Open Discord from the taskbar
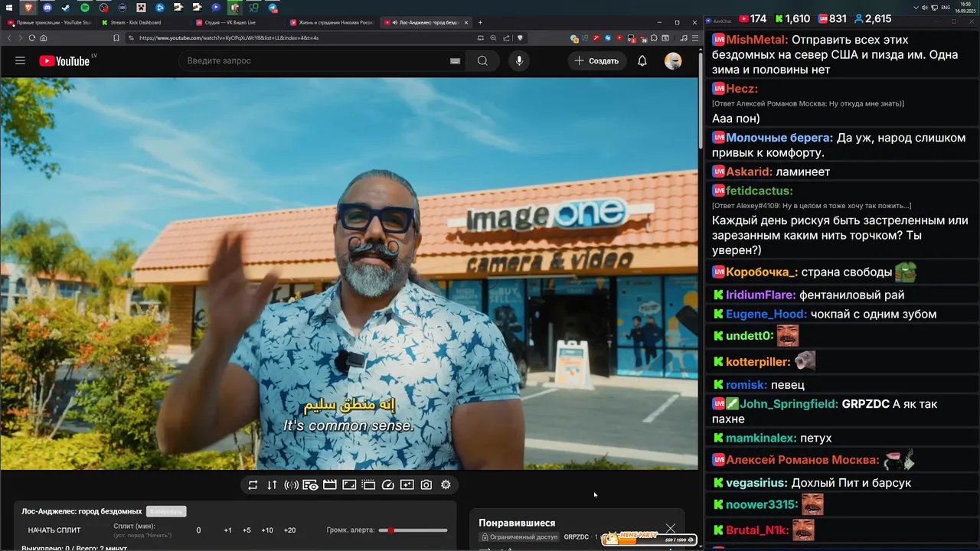This screenshot has width=980, height=551. [47, 8]
